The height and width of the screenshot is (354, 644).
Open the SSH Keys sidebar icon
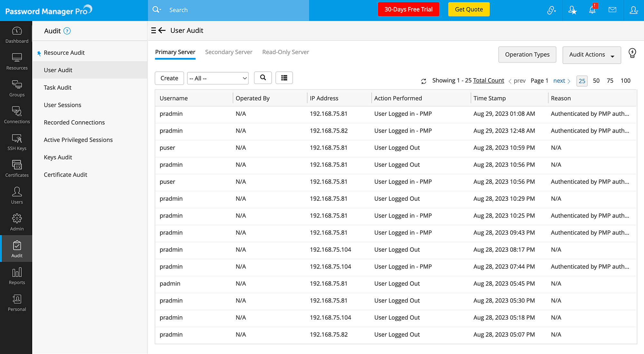click(x=17, y=142)
